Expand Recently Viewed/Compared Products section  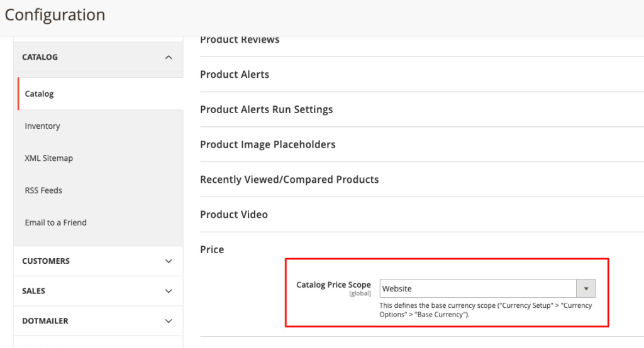(x=289, y=180)
